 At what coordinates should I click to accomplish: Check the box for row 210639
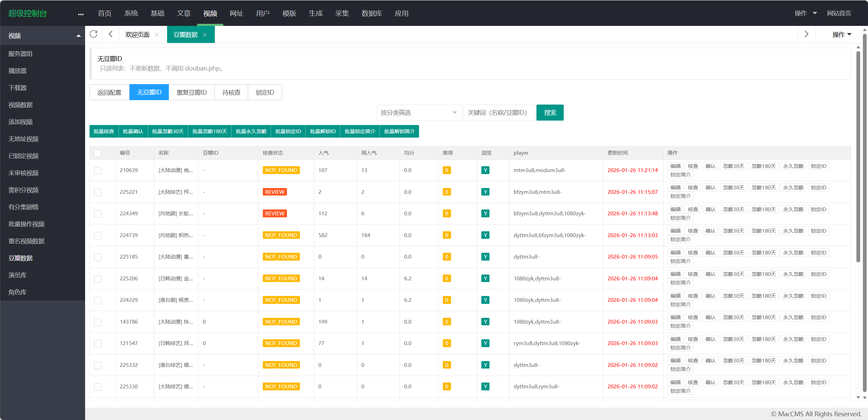[x=98, y=171]
